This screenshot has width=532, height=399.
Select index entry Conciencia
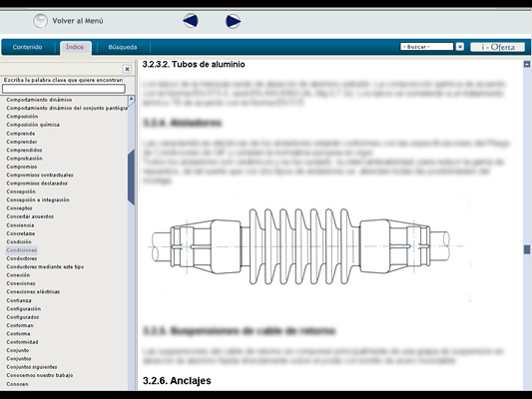20,225
